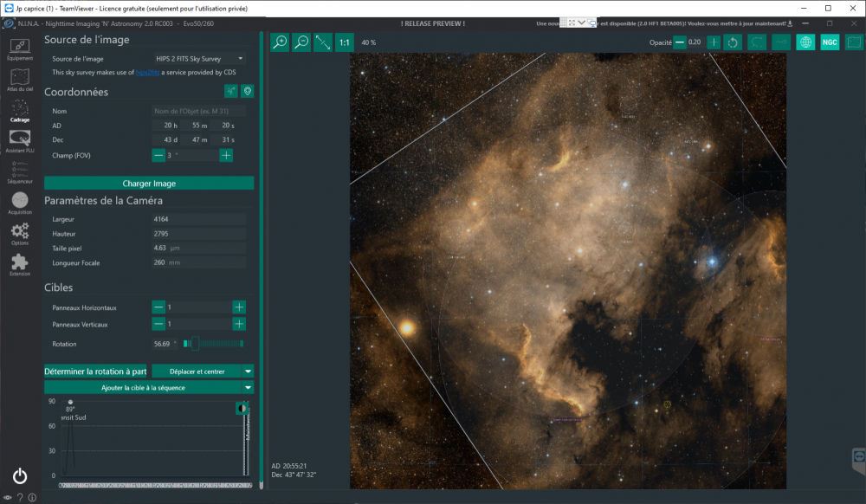866x504 pixels.
Task: Open the Séquenceur sidebar tab
Action: pos(20,172)
